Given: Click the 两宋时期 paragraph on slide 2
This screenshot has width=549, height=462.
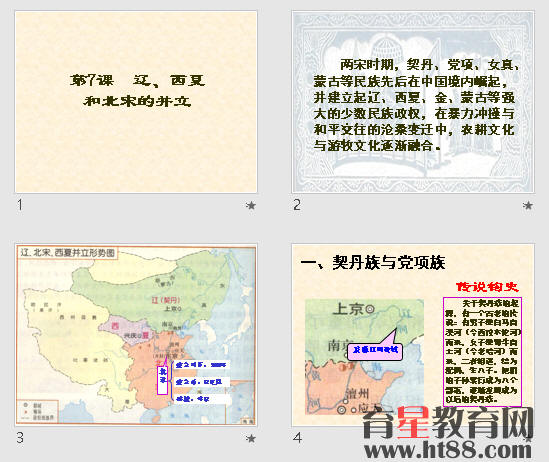Looking at the screenshot, I should tap(416, 105).
